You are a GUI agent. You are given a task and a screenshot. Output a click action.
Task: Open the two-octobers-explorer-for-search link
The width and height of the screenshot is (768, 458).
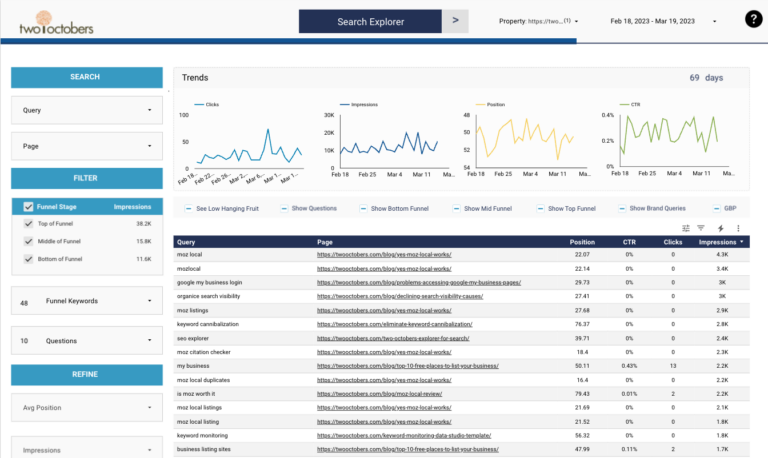click(393, 338)
